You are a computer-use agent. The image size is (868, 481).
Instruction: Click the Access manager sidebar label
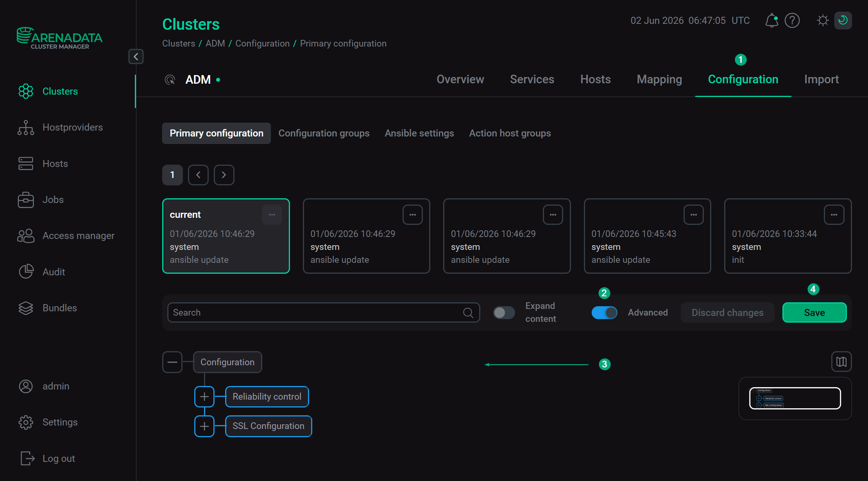79,236
